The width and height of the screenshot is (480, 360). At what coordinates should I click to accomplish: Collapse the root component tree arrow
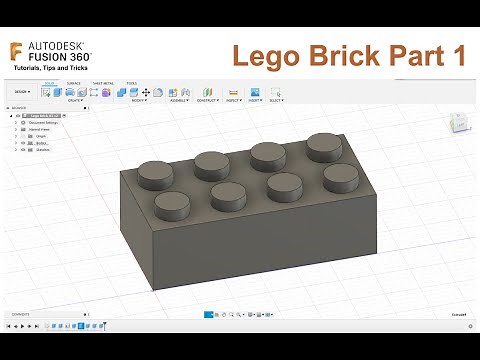(11, 116)
